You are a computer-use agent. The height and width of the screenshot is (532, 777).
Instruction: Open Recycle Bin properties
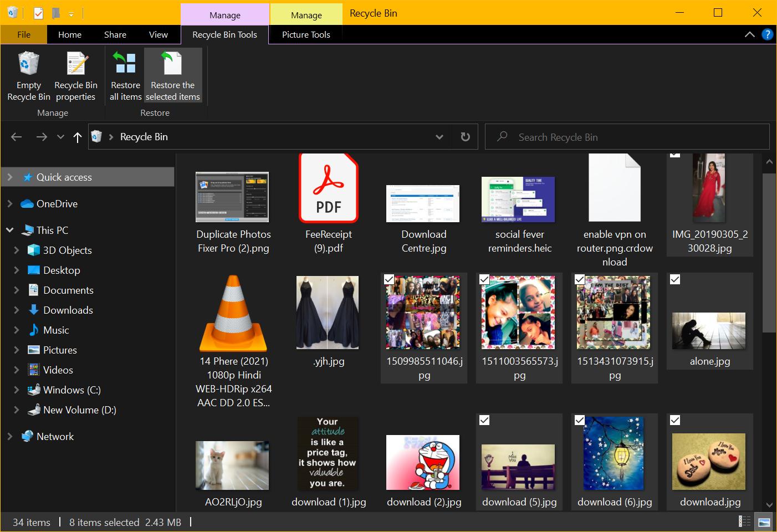(76, 75)
